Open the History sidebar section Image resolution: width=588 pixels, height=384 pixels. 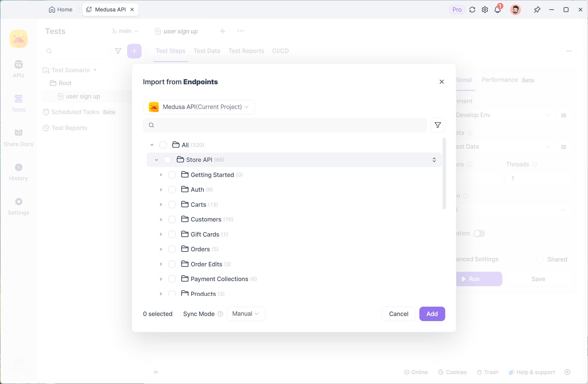click(18, 172)
